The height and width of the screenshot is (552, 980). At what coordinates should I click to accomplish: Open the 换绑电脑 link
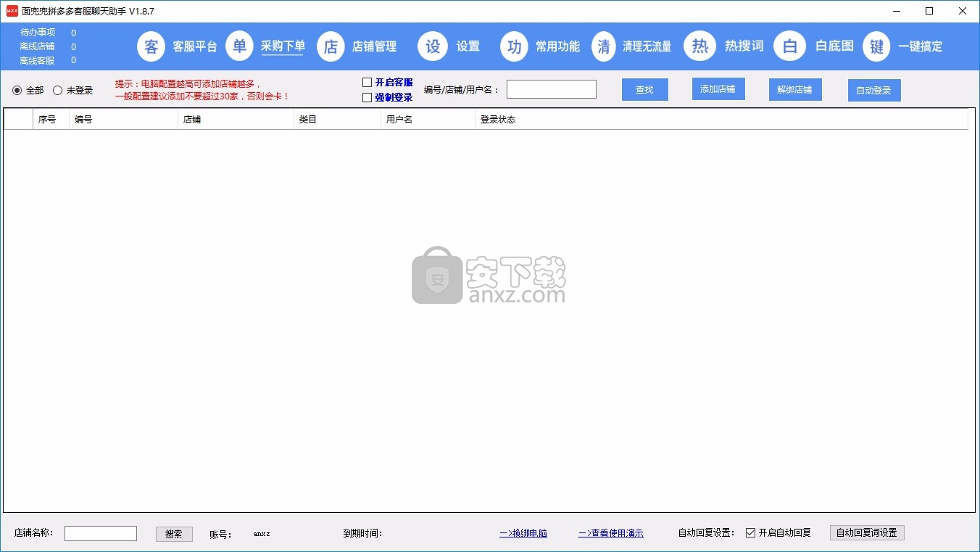point(523,533)
